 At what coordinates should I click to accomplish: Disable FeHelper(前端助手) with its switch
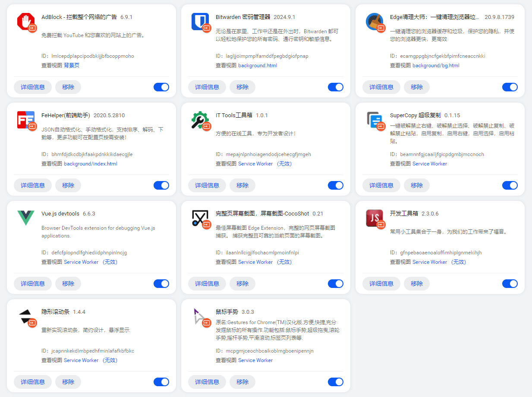click(x=161, y=185)
